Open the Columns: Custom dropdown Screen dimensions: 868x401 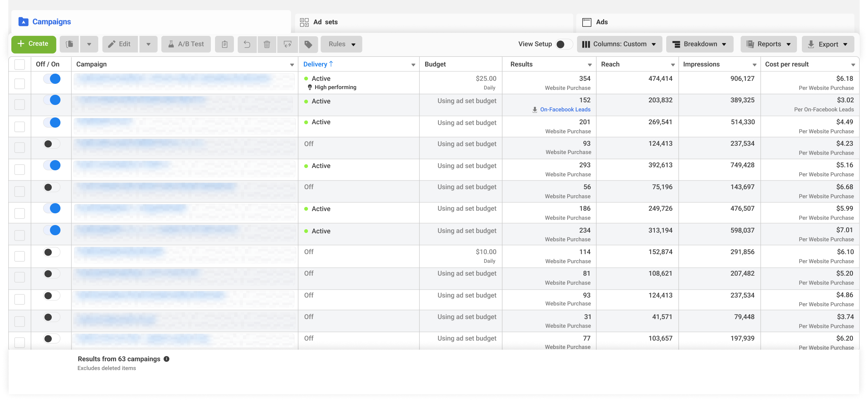tap(619, 44)
